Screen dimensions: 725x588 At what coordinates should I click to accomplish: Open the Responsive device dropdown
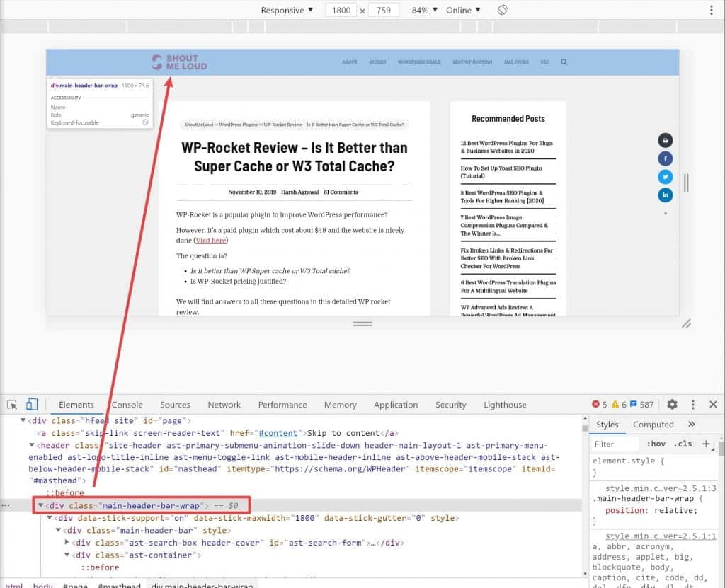[287, 10]
